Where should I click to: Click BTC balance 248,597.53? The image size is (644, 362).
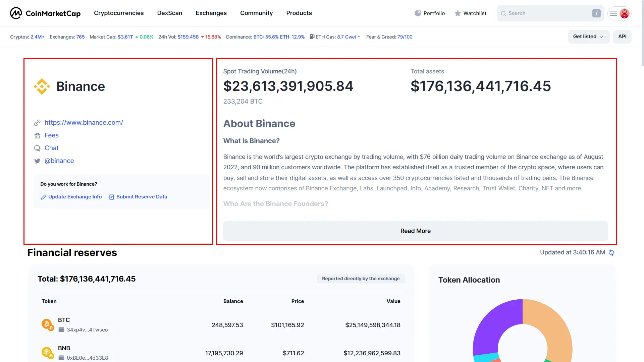[227, 325]
